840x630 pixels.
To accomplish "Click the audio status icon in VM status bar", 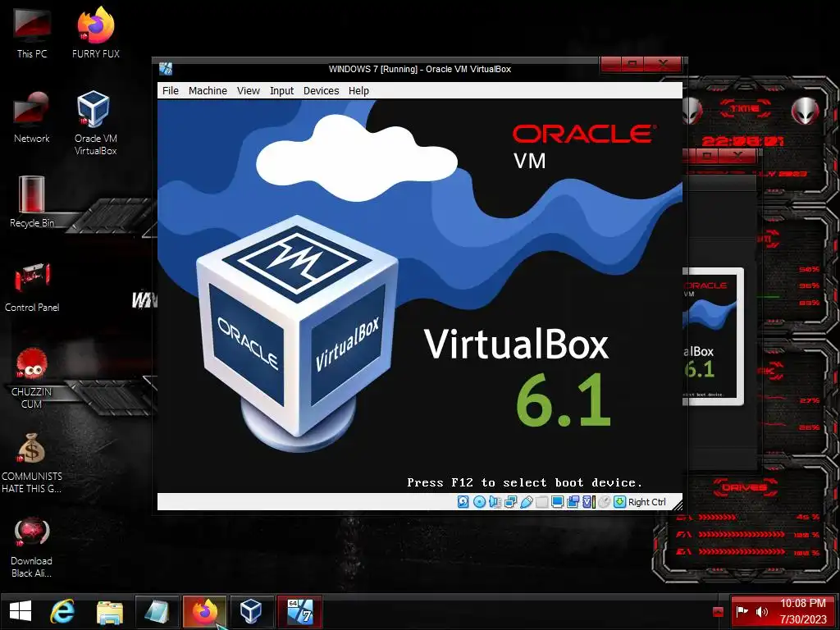I will pyautogui.click(x=495, y=502).
